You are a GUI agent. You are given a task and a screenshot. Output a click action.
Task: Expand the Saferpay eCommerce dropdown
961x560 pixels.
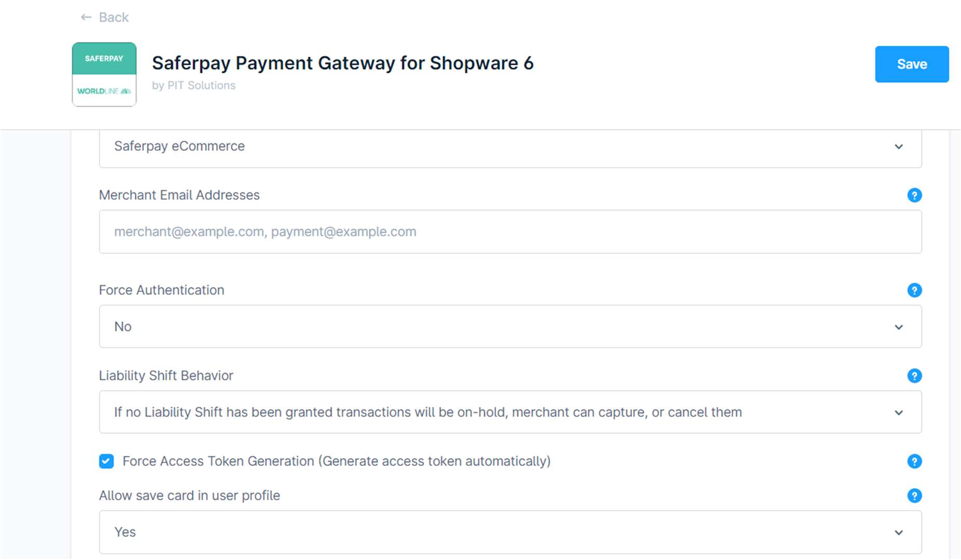tap(509, 147)
